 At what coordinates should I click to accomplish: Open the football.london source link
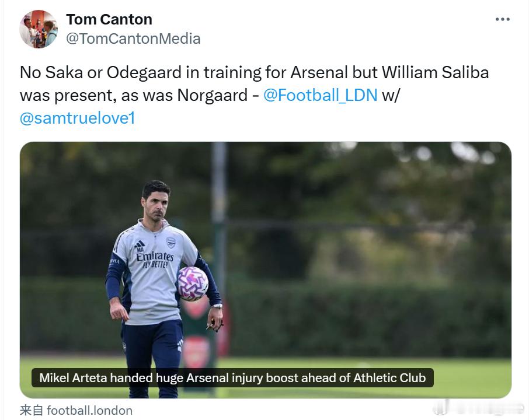point(89,411)
